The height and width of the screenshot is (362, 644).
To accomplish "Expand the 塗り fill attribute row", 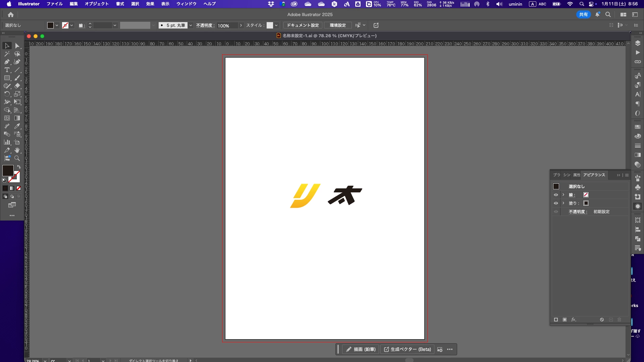I will tap(563, 203).
